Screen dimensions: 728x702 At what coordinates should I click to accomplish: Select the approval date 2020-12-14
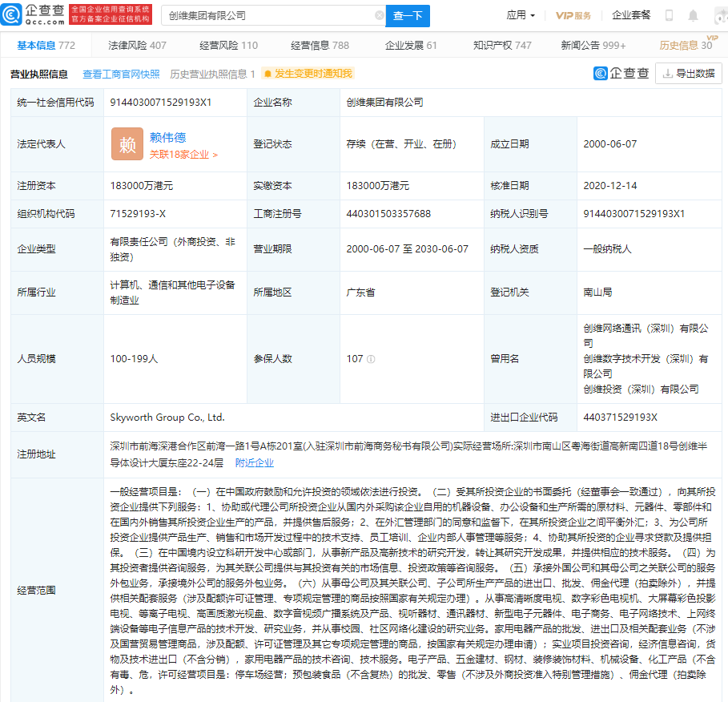pyautogui.click(x=610, y=186)
